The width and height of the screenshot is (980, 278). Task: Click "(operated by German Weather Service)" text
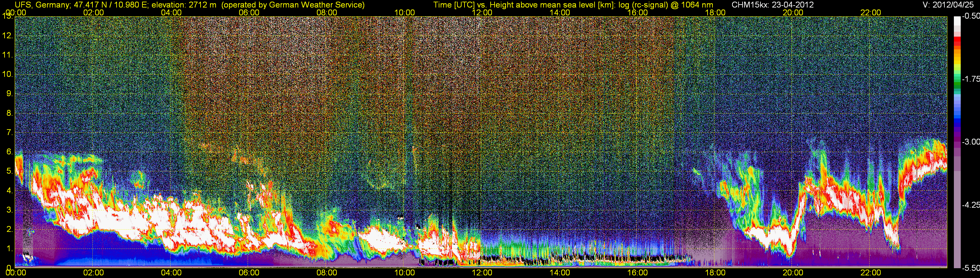point(293,5)
